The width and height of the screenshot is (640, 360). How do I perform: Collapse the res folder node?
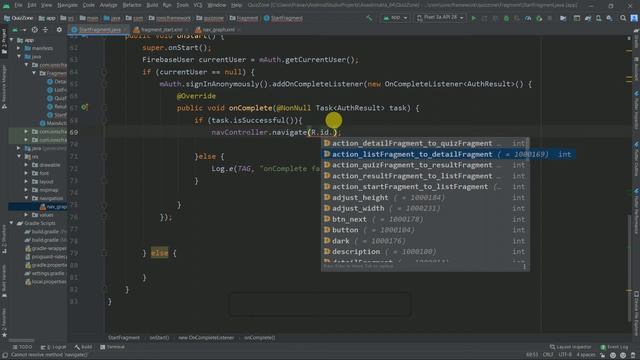pos(19,157)
